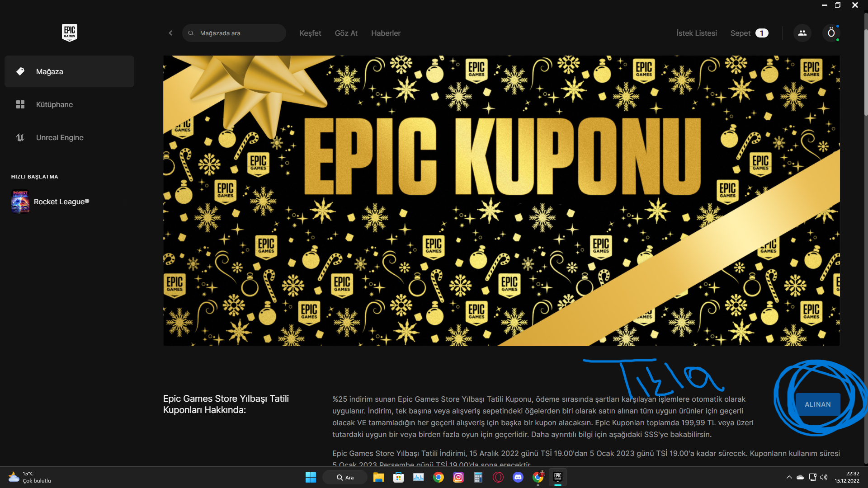868x488 pixels.
Task: Open Discord from the taskbar
Action: click(518, 477)
